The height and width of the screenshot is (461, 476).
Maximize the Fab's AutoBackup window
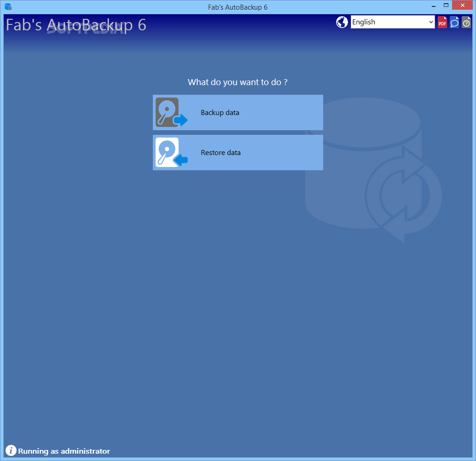click(x=446, y=5)
